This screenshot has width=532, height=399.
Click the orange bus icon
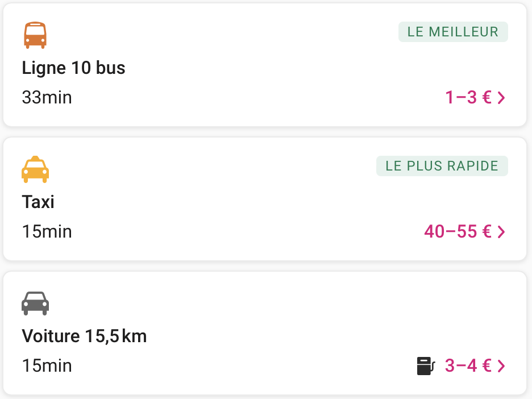pos(35,35)
